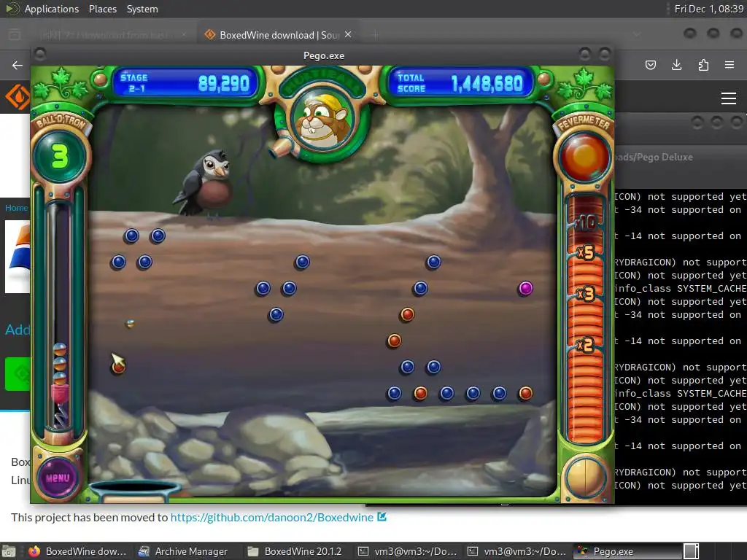Click the orange peg under the cursor
The image size is (747, 560).
click(x=119, y=367)
